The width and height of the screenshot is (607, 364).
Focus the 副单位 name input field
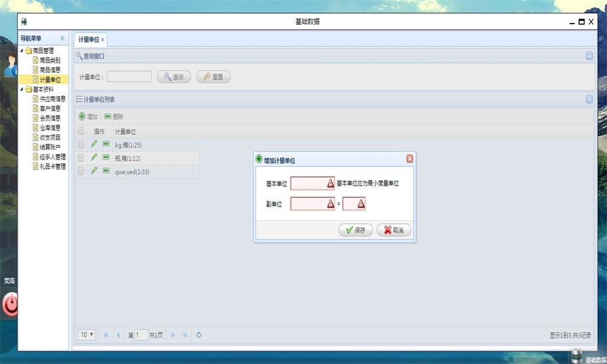(x=313, y=204)
